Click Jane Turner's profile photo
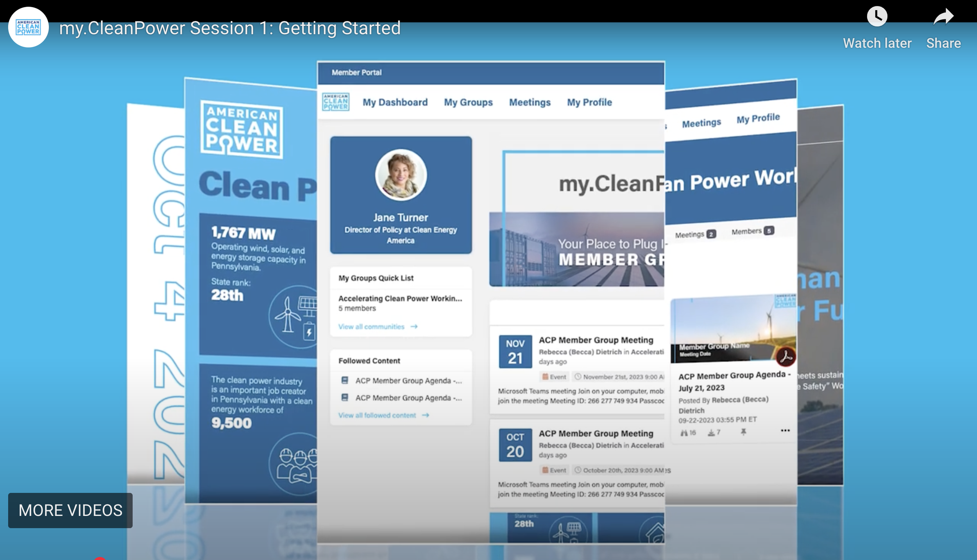 coord(401,175)
